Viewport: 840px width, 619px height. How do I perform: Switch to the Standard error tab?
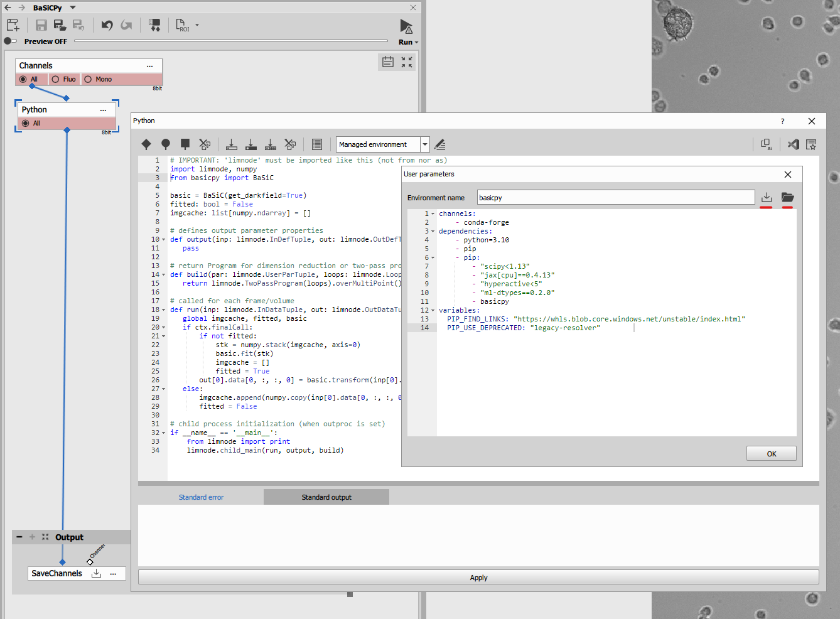[x=201, y=497]
